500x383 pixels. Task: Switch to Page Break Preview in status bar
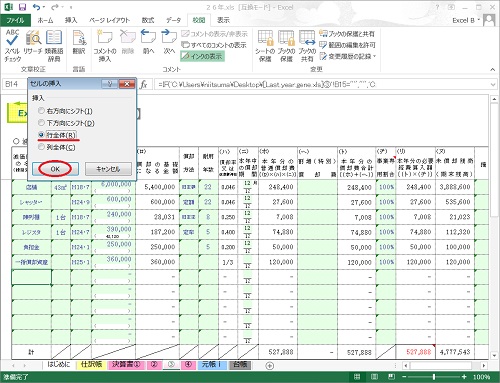tap(391, 377)
